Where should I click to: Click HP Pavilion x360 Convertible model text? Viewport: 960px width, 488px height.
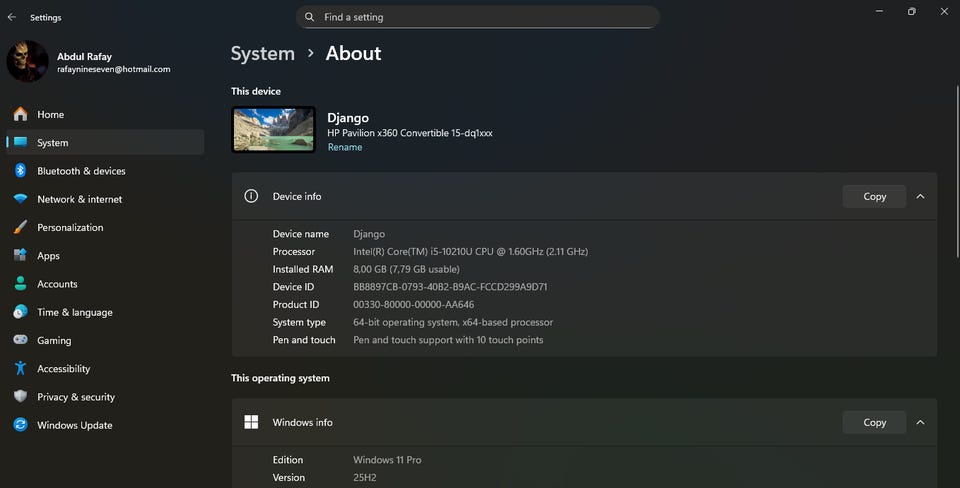pyautogui.click(x=410, y=133)
